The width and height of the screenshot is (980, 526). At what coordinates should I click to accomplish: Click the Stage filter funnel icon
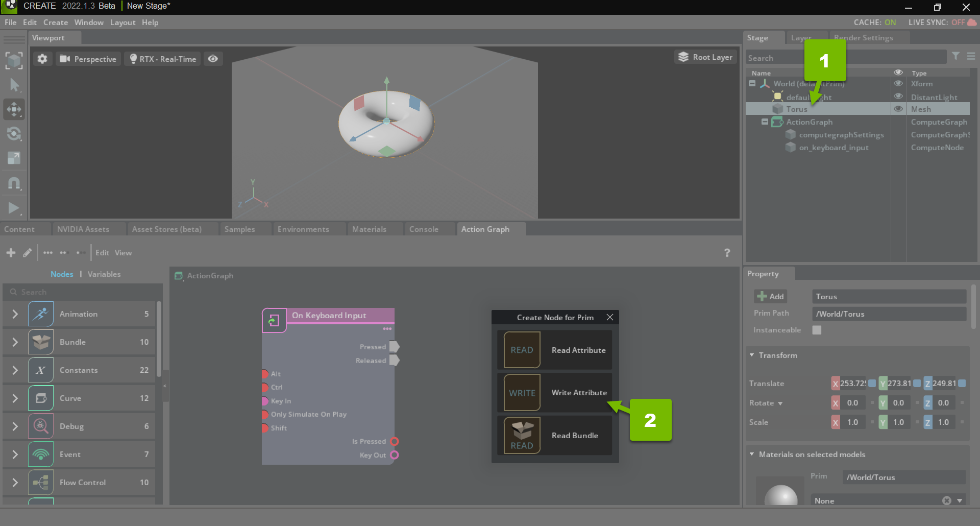955,56
